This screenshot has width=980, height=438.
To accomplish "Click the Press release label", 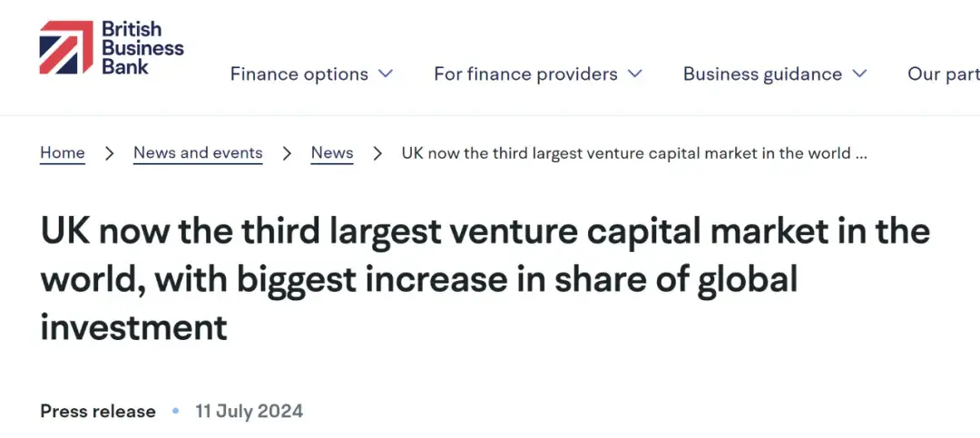I will tap(98, 411).
